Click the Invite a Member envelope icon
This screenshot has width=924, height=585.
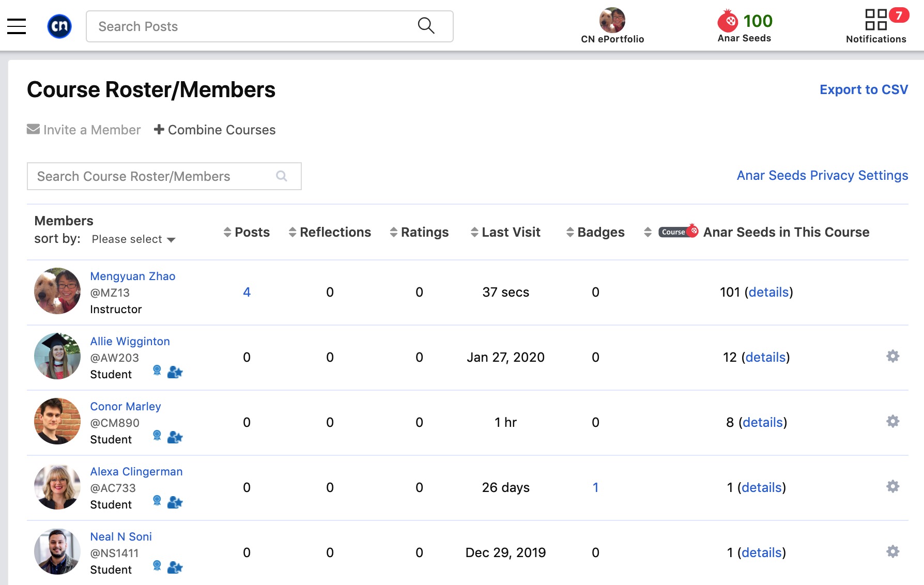click(33, 129)
